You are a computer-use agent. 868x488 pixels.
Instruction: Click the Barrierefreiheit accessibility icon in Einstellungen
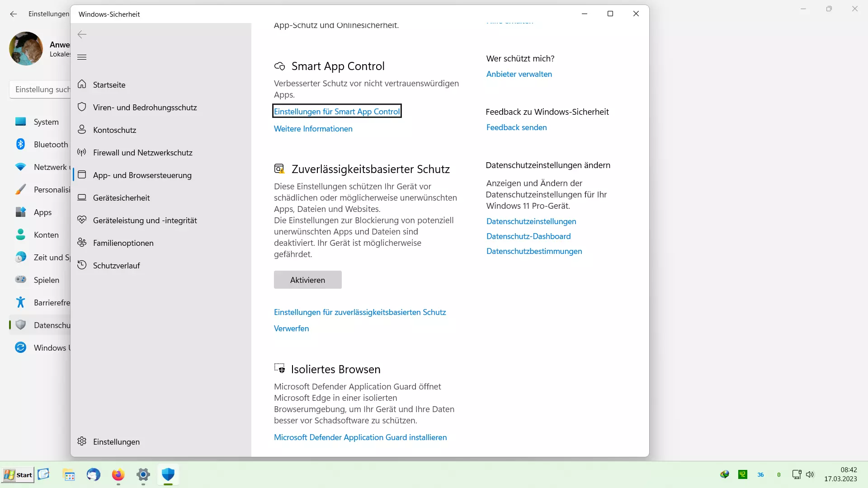[x=20, y=302]
